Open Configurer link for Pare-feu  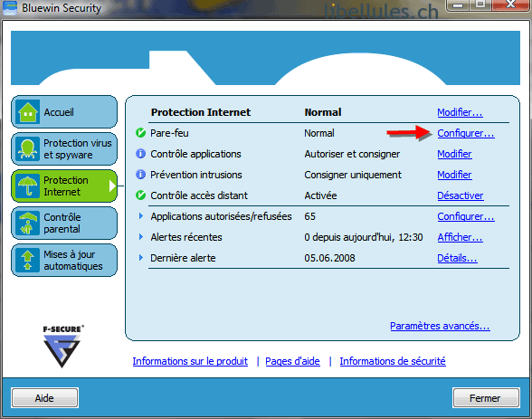coord(465,133)
